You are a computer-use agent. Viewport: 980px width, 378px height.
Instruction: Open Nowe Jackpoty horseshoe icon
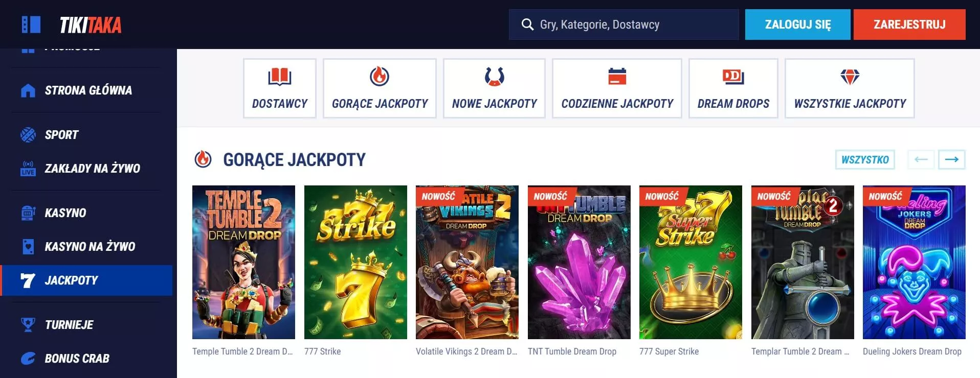pos(494,77)
